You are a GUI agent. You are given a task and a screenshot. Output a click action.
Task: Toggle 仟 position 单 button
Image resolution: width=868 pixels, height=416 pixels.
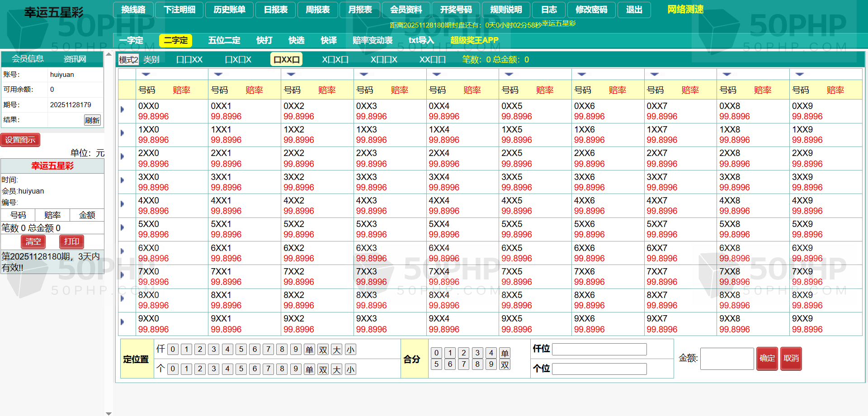click(x=309, y=350)
